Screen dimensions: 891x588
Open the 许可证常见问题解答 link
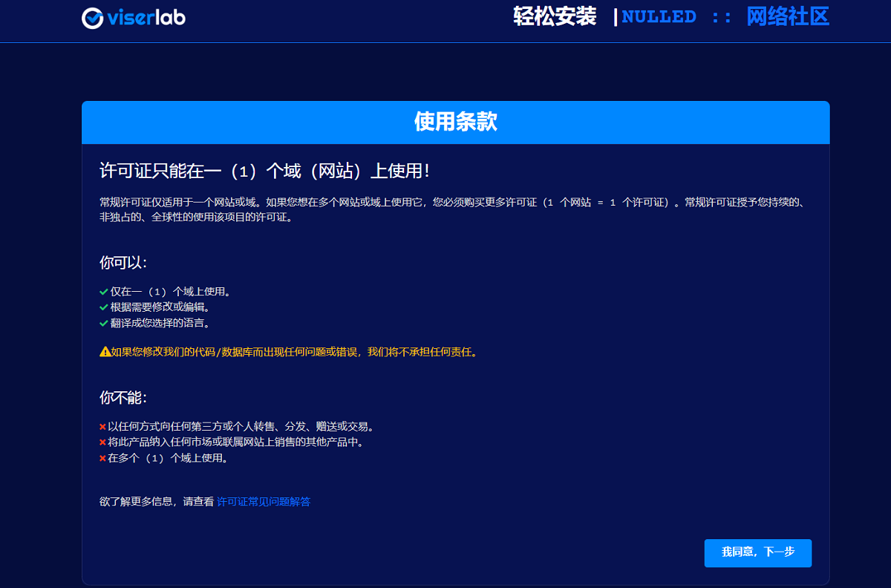click(263, 502)
